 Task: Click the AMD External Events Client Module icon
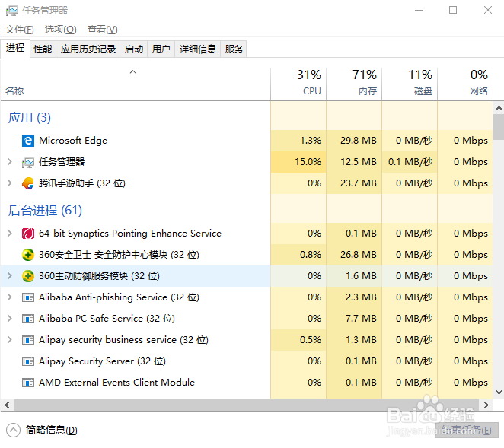point(28,383)
